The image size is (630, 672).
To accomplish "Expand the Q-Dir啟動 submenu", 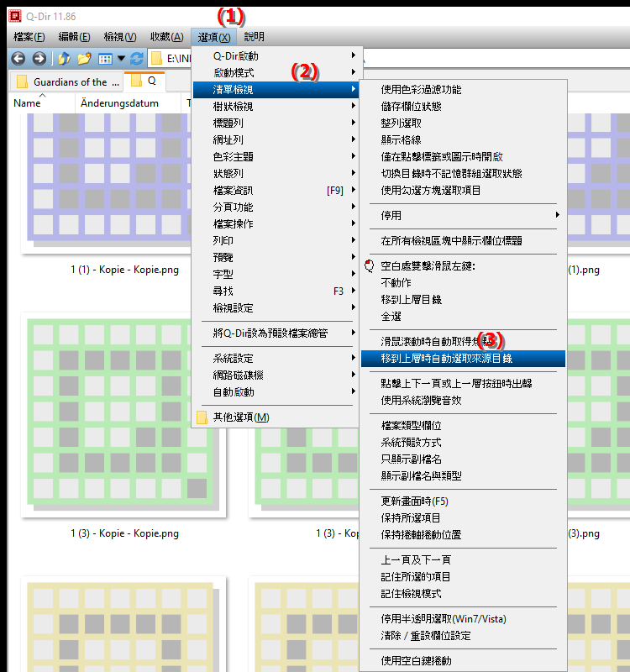I will click(276, 55).
